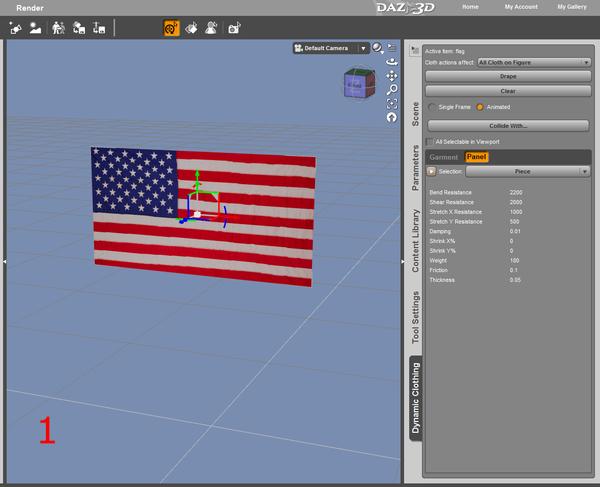Open the draw style sphere icon
This screenshot has width=600, height=487.
click(377, 48)
